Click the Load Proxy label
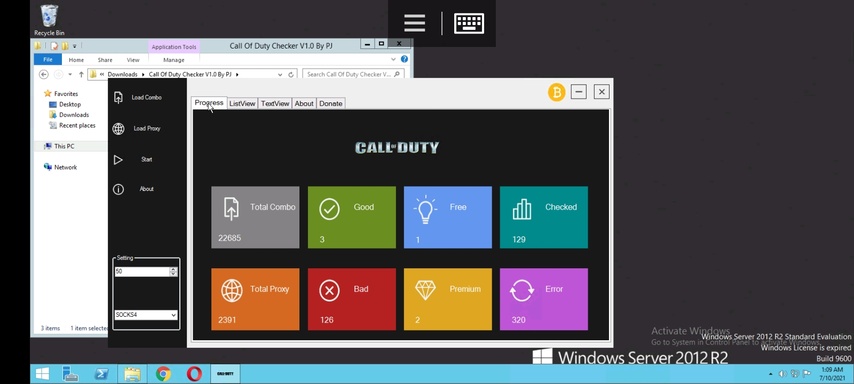This screenshot has height=384, width=854. 147,129
